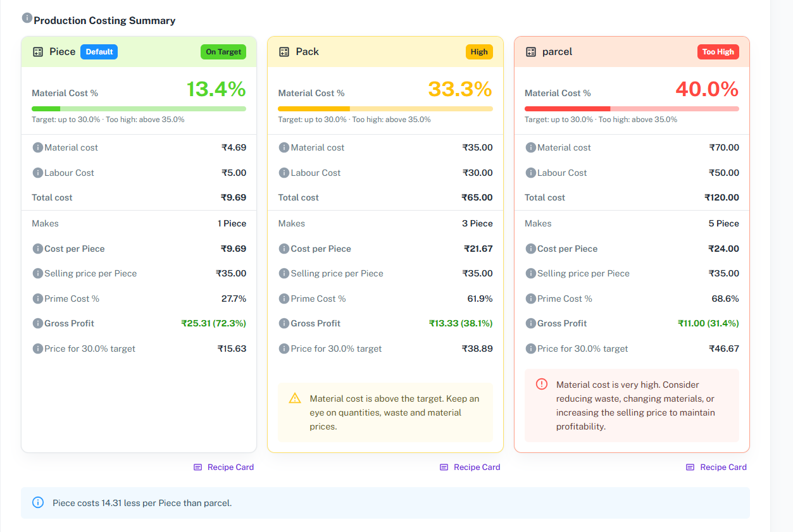Click Selling price info icon in Piece card
The width and height of the screenshot is (793, 532).
tap(37, 273)
